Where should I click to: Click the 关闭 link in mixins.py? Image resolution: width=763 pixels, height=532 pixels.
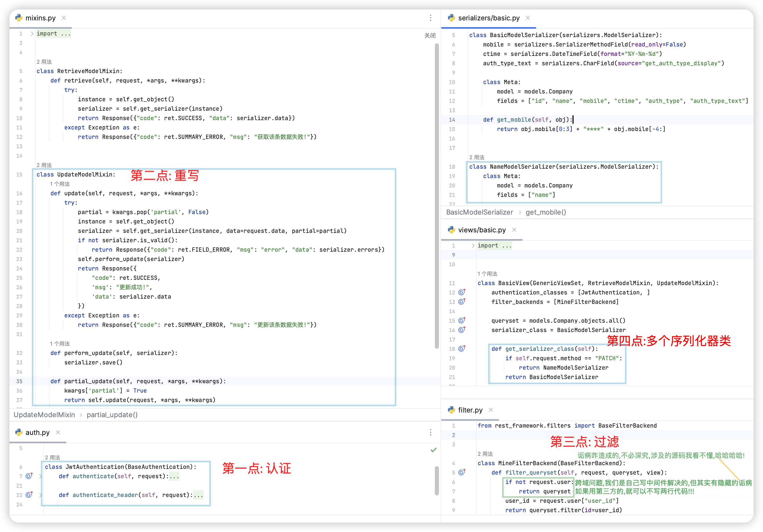pos(430,36)
